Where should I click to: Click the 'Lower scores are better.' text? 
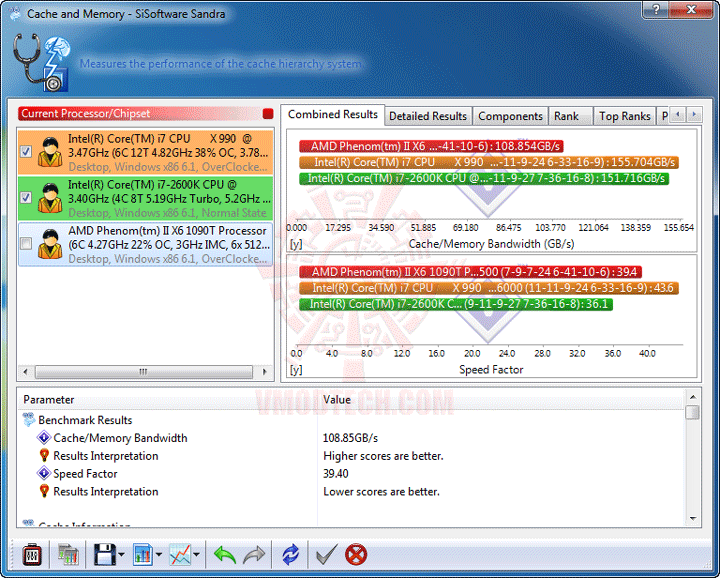point(382,492)
